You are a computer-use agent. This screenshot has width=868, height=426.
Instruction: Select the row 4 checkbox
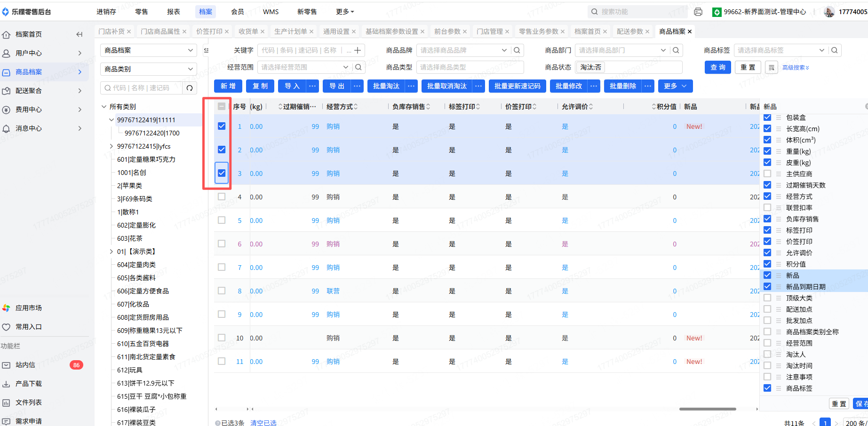coord(222,197)
